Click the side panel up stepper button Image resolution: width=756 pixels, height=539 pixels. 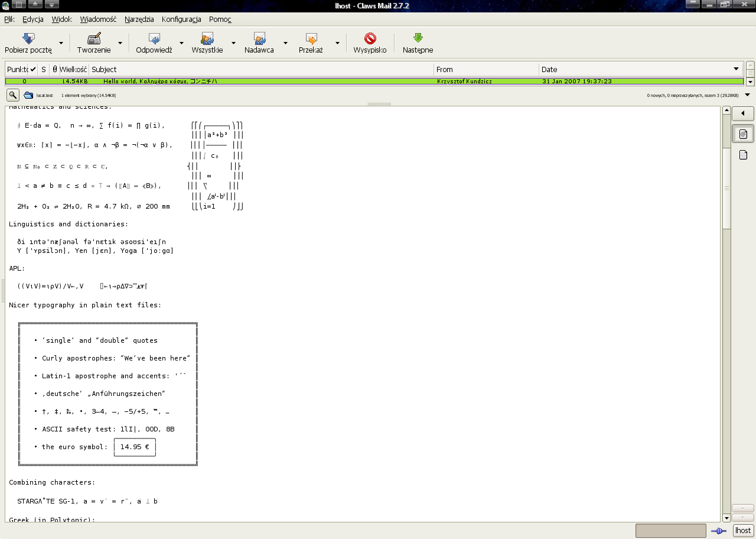click(742, 508)
